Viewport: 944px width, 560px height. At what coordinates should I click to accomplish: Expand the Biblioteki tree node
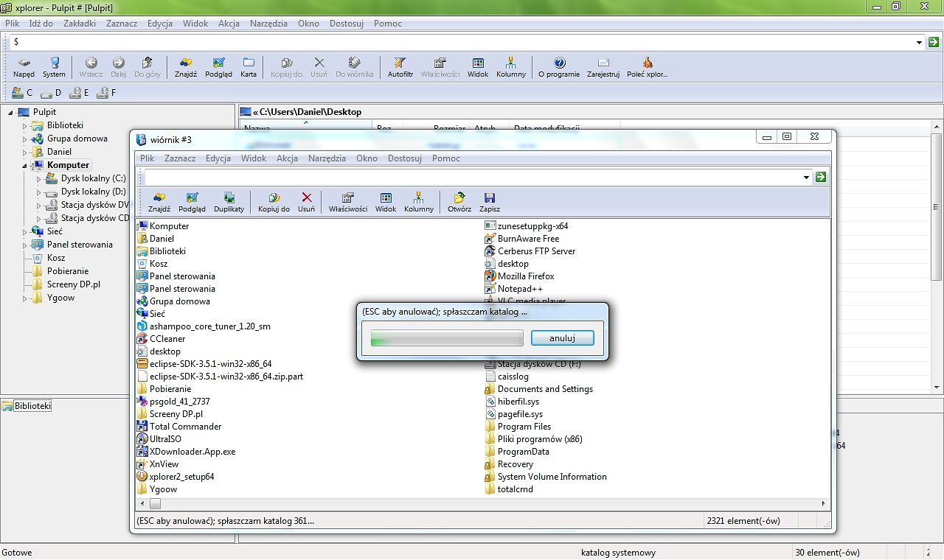[24, 126]
